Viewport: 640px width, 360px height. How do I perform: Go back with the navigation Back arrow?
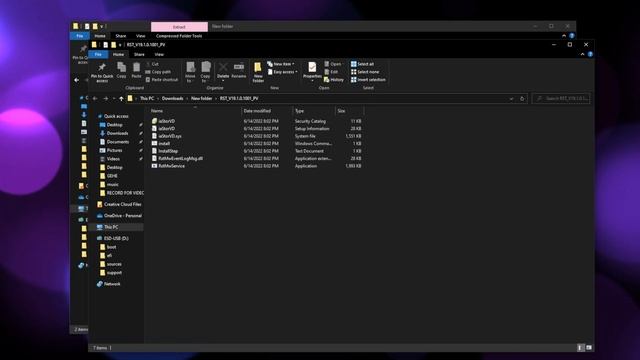coord(95,98)
